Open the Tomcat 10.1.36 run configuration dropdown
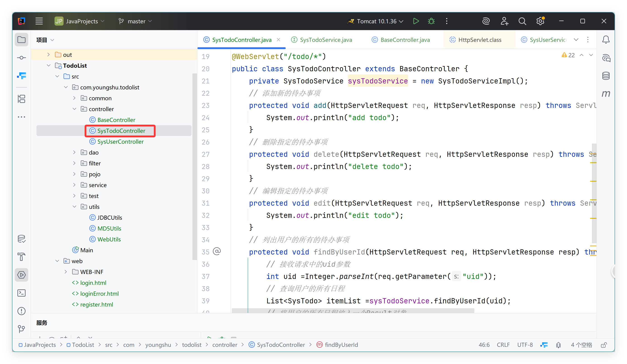 375,21
